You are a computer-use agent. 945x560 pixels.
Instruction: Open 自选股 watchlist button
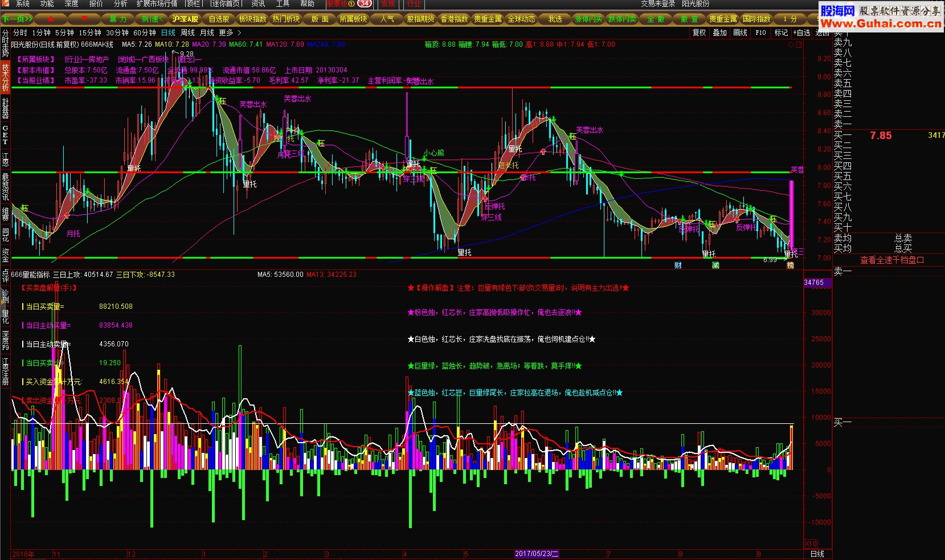click(219, 19)
